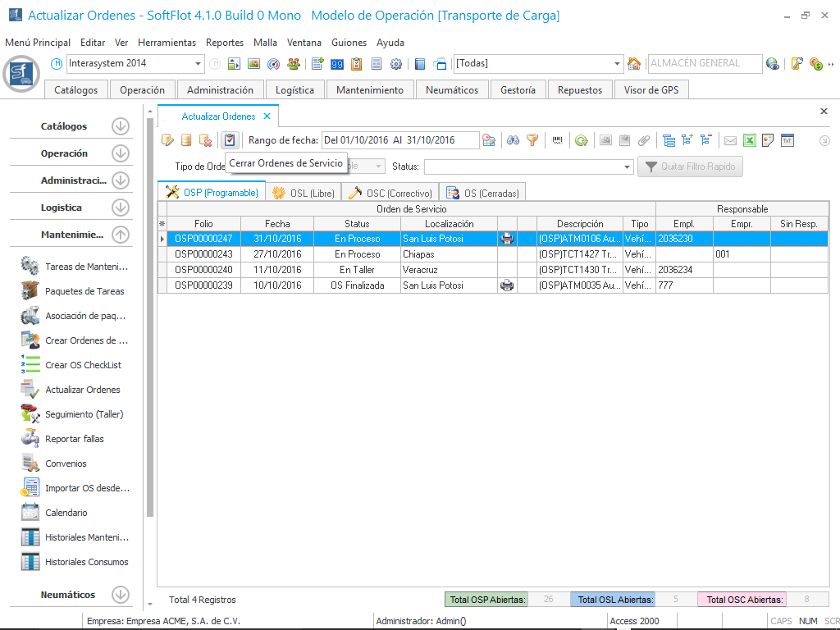This screenshot has width=840, height=630.
Task: Open the Calendario sidebar item
Action: click(x=66, y=513)
